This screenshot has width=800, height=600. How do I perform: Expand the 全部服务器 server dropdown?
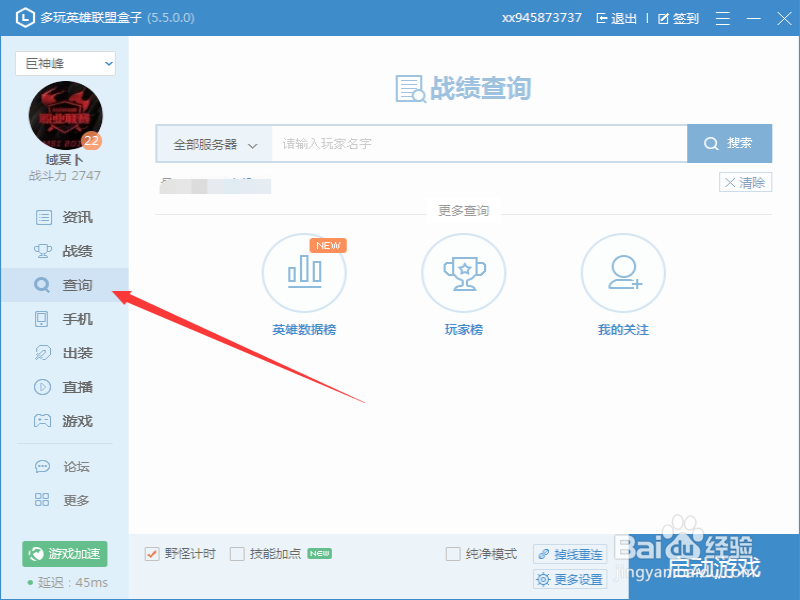tap(214, 144)
